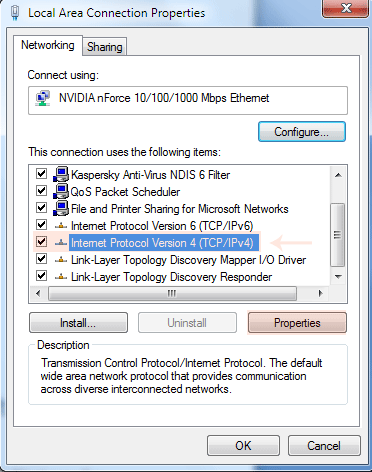Viewport: 372px width, 472px height.
Task: Select the Networking tab
Action: tap(48, 45)
